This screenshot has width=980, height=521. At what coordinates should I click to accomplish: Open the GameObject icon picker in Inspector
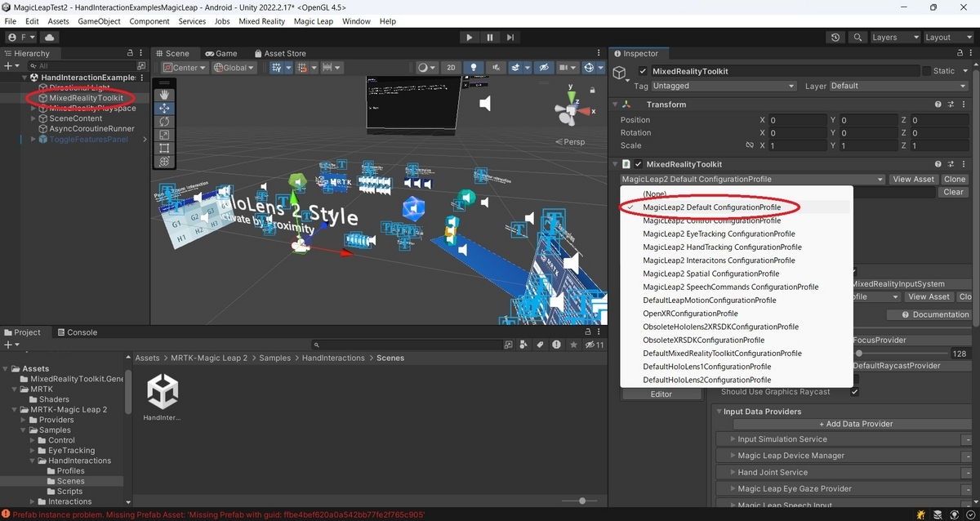(x=621, y=73)
